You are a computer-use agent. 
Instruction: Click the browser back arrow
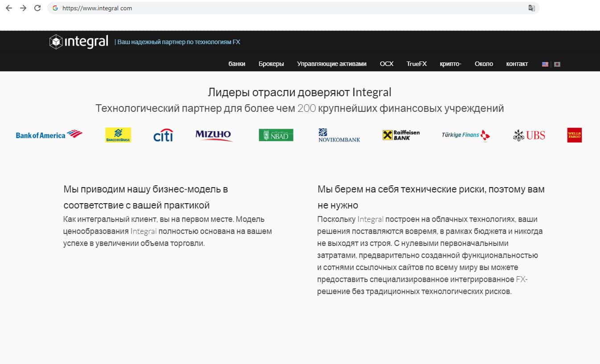[x=8, y=8]
